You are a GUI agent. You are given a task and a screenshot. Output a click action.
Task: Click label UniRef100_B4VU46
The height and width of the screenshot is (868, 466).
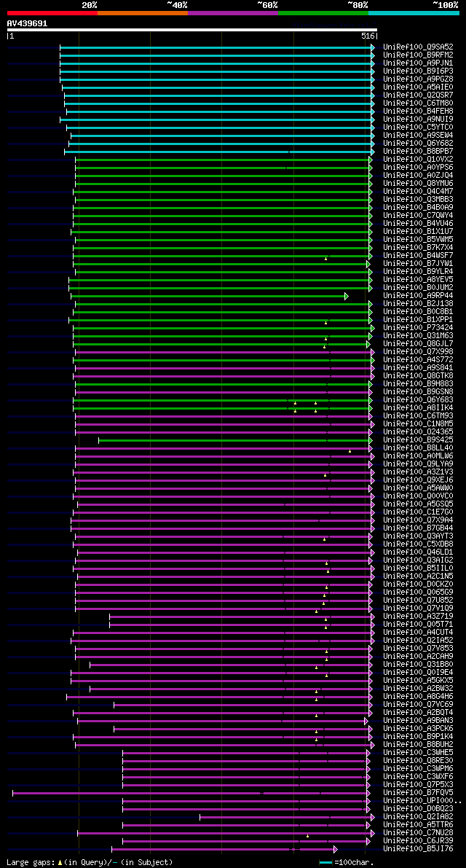tap(418, 224)
